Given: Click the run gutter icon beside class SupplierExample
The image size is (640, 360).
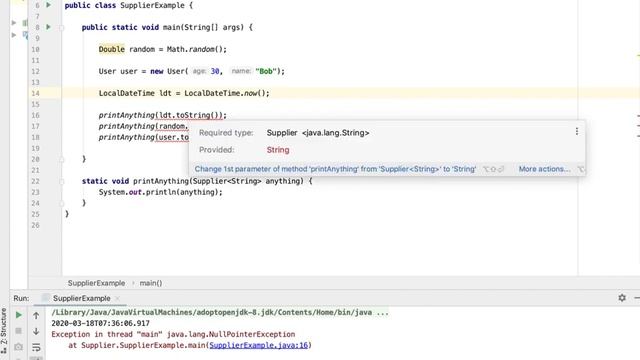Looking at the screenshot, I should point(49,5).
